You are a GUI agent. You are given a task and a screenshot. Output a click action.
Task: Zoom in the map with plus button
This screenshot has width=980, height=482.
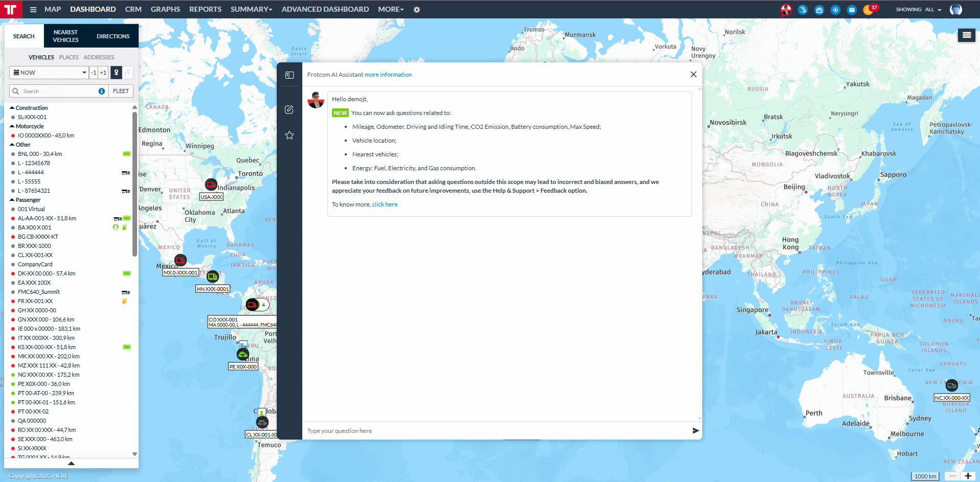(x=968, y=476)
